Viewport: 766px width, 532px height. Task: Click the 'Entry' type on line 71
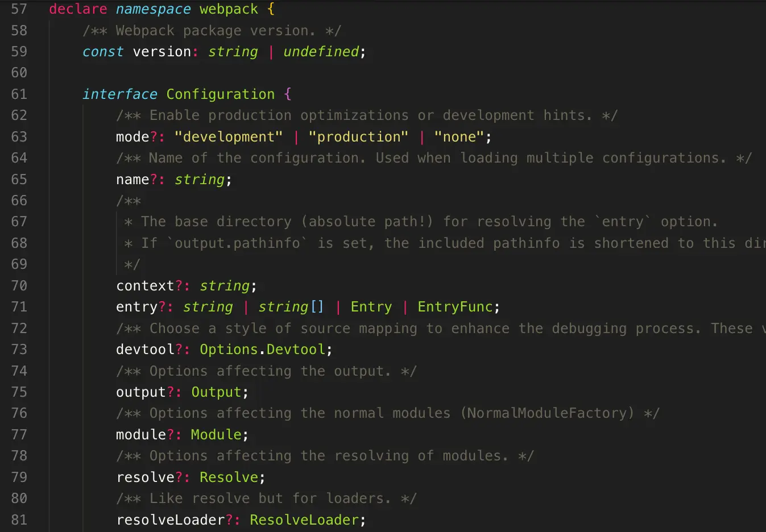(x=371, y=307)
